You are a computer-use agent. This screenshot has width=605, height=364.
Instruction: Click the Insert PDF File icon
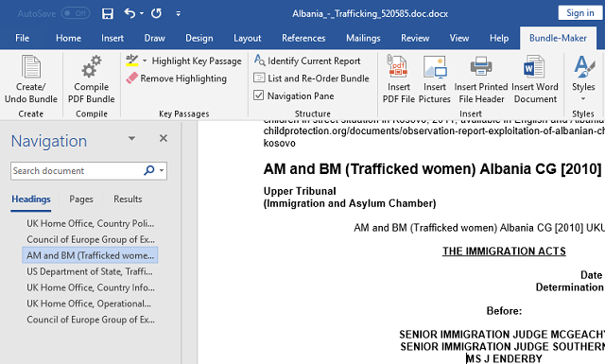[x=397, y=67]
